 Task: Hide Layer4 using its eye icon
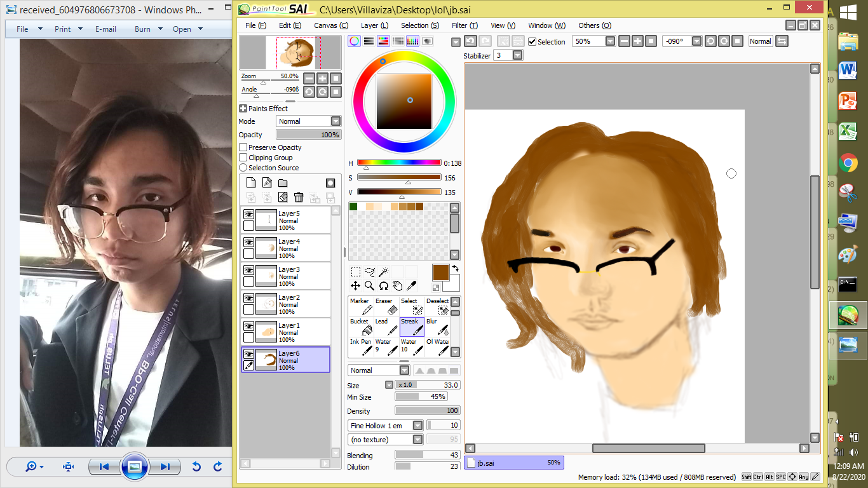coord(248,242)
